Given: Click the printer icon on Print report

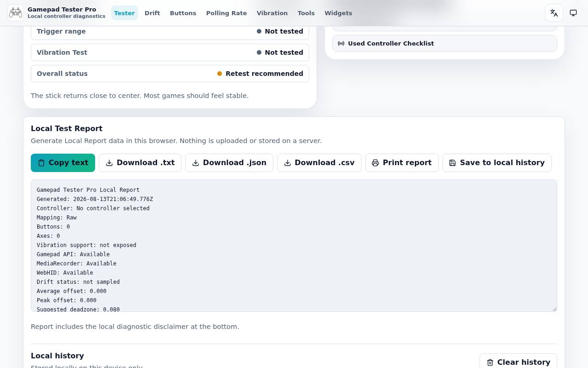Looking at the screenshot, I should tap(375, 163).
